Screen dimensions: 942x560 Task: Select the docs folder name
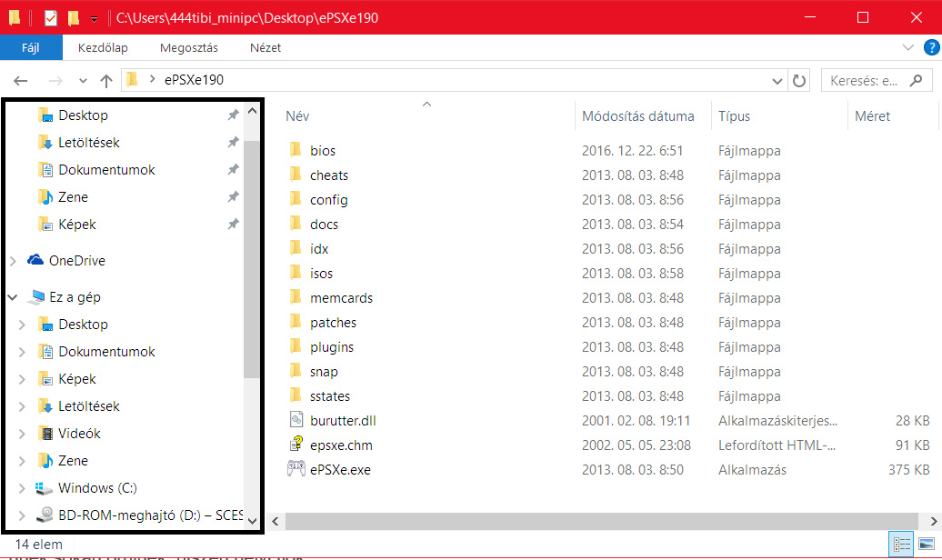[324, 225]
